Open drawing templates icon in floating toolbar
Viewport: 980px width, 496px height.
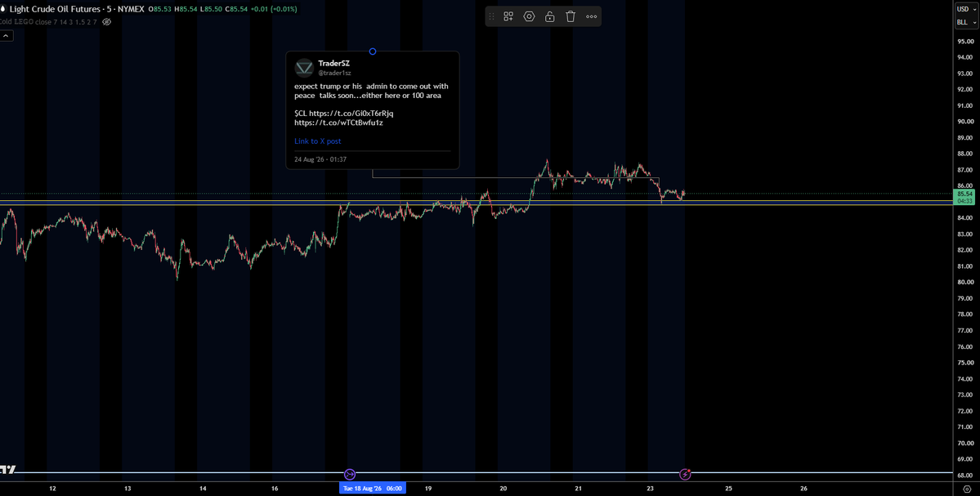508,17
